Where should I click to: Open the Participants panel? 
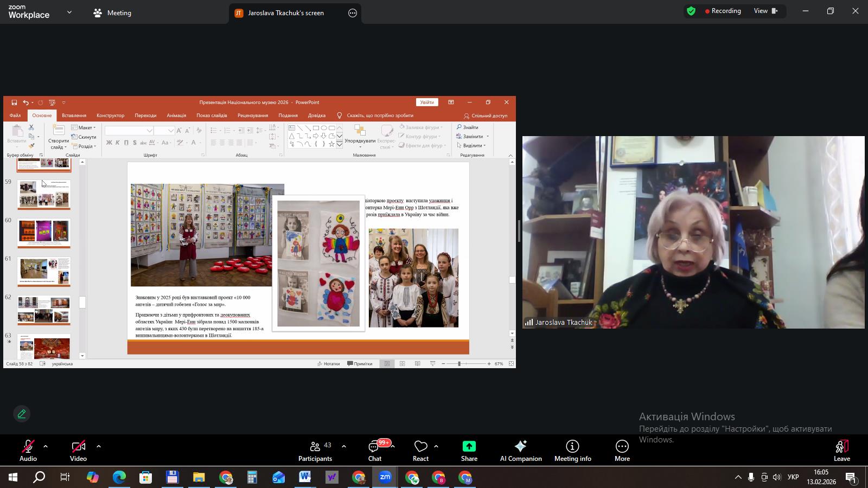(315, 451)
